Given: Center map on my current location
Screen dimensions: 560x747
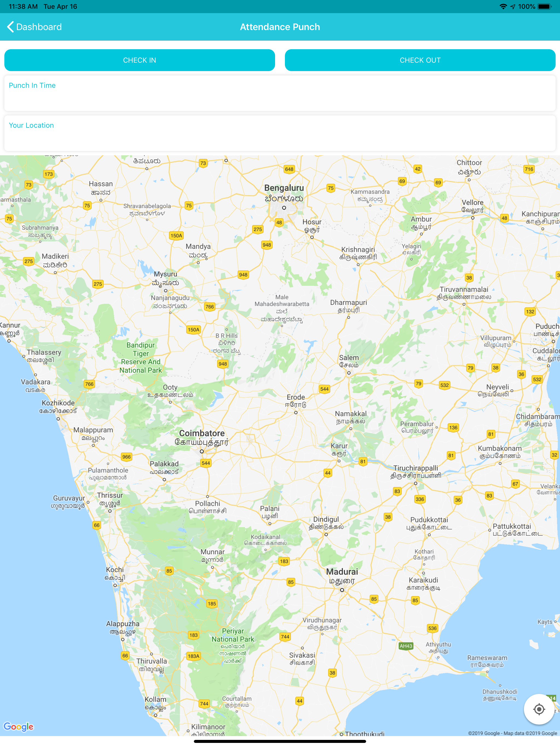Looking at the screenshot, I should point(539,709).
